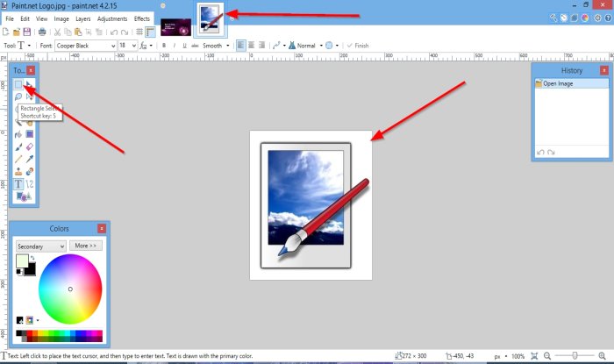The height and width of the screenshot is (364, 614).
Task: Close the History panel
Action: click(604, 70)
